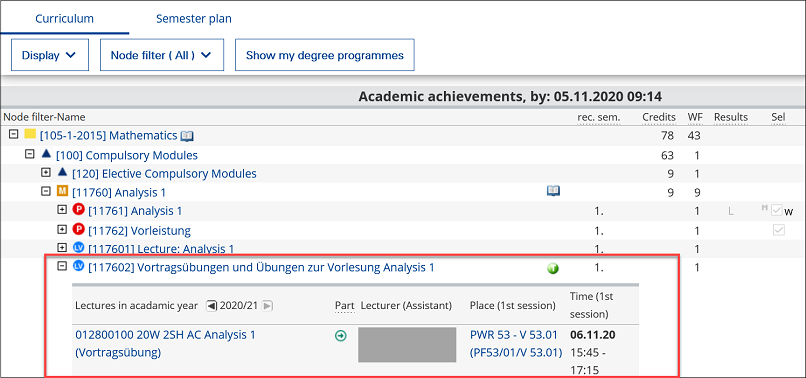Click the rec. sem. column header
The width and height of the screenshot is (806, 378).
598,117
